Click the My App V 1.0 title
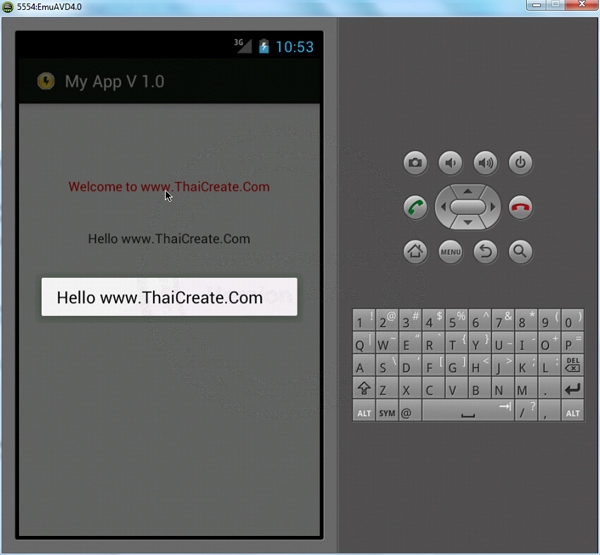The width and height of the screenshot is (600, 555). point(114,82)
